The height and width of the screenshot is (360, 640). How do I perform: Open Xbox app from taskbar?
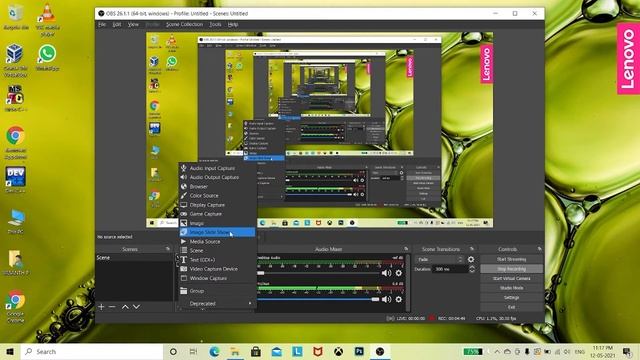(x=338, y=351)
